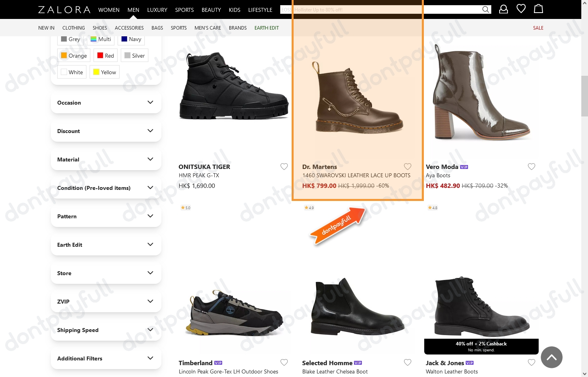Open CLOTHING submenu
Screen dimensions: 588x377
pos(73,28)
